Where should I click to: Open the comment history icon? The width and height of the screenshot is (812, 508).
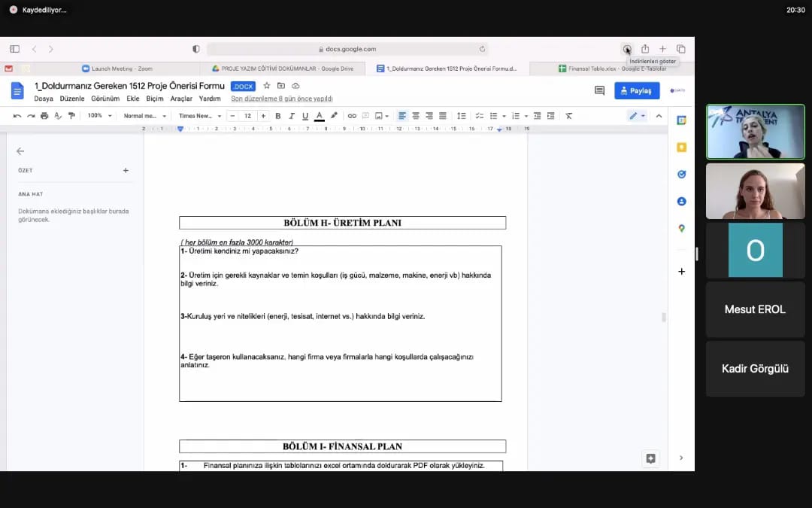click(x=599, y=90)
